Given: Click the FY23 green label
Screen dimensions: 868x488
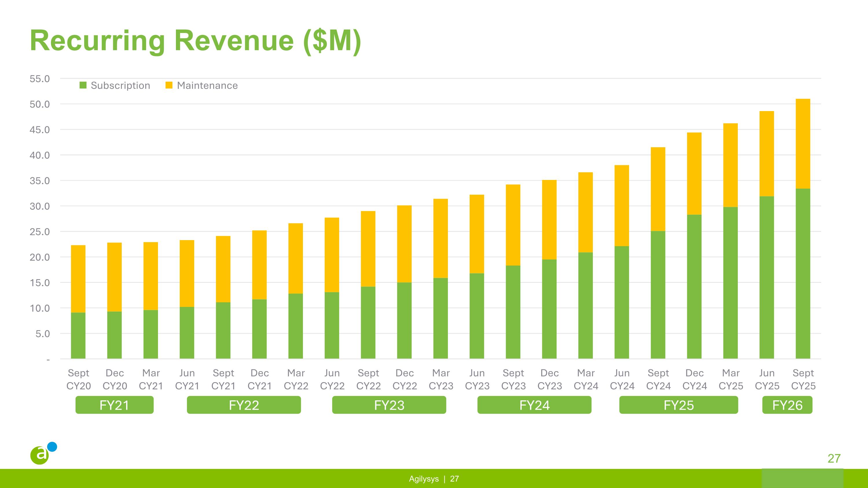Looking at the screenshot, I should pos(389,405).
